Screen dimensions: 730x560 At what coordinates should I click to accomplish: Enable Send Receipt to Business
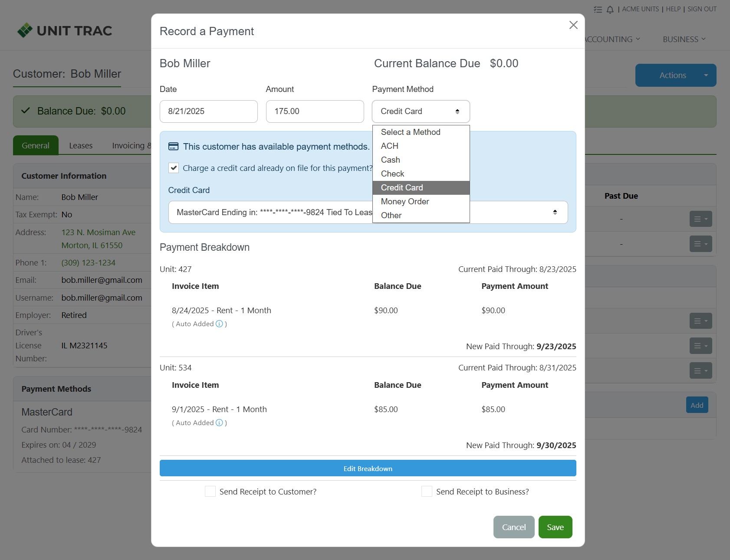426,491
